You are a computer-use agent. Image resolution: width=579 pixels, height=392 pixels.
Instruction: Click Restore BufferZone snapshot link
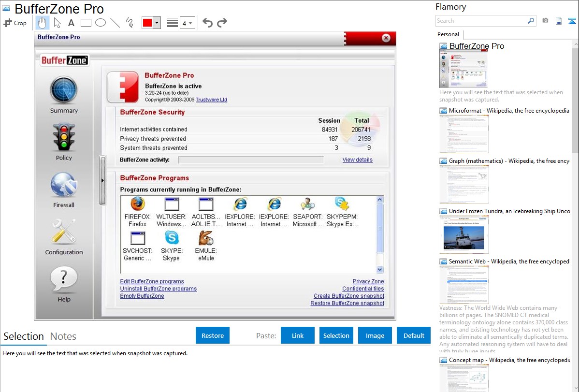point(347,304)
